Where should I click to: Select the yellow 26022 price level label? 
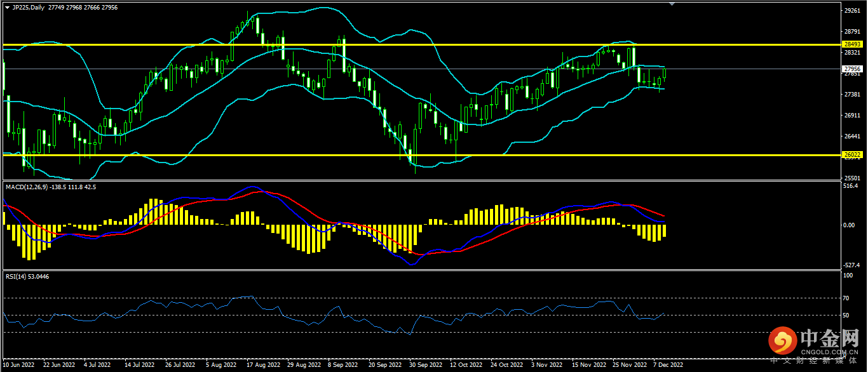[x=851, y=155]
